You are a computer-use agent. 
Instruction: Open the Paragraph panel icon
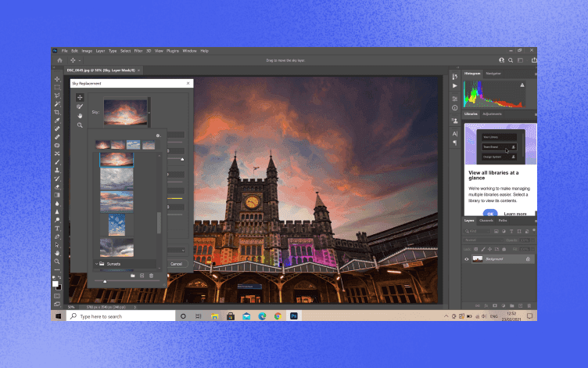[455, 143]
